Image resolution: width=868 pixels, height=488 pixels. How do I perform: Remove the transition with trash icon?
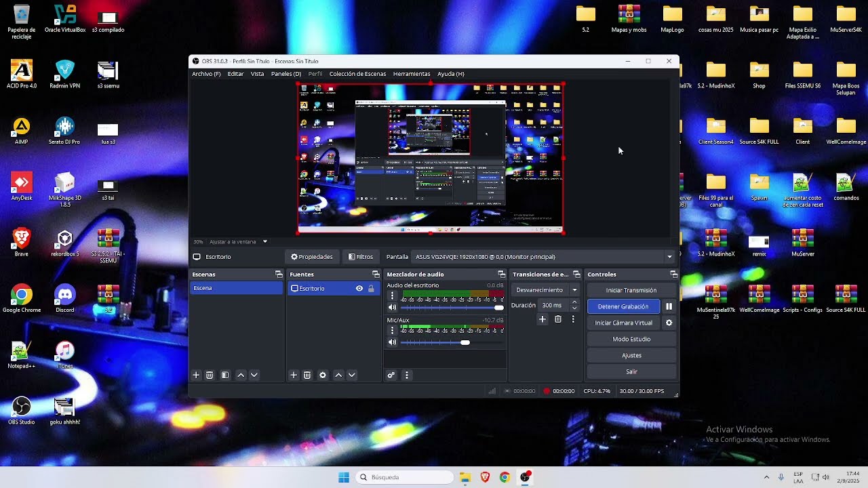point(558,319)
